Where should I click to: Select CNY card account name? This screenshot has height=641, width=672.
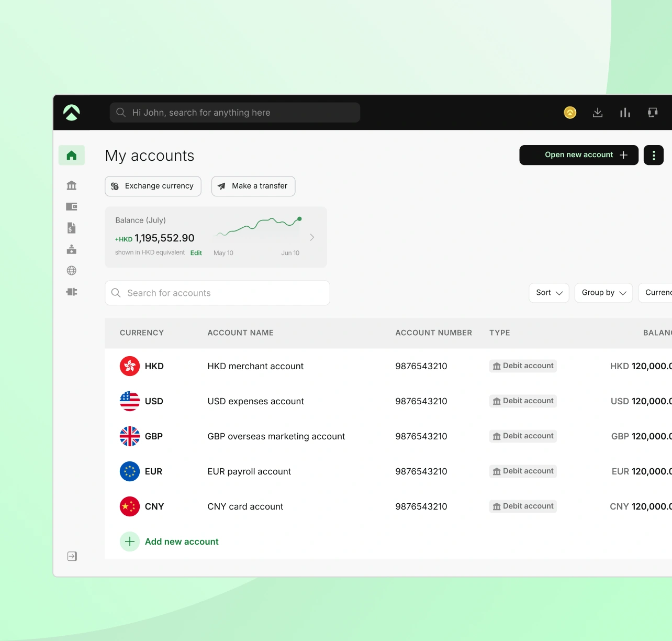[x=245, y=506]
